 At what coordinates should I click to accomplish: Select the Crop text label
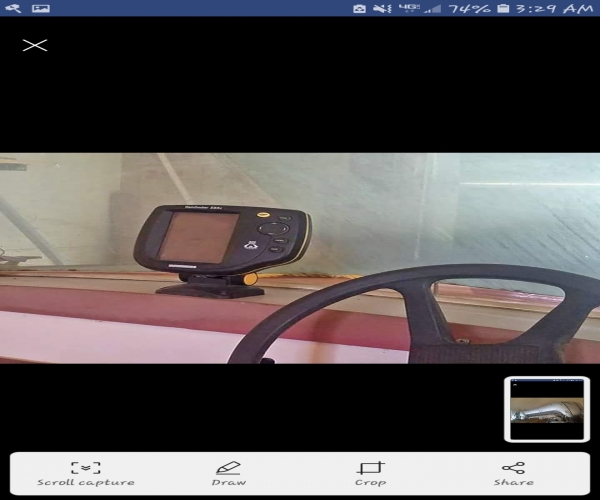click(x=371, y=483)
